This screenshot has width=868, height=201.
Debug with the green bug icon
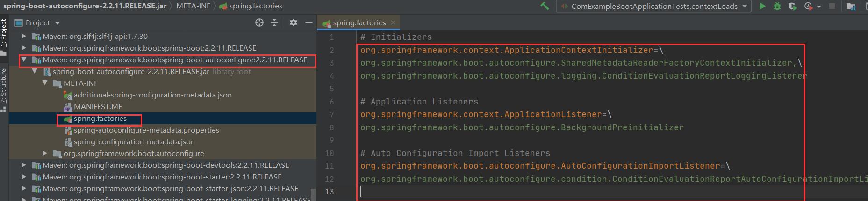click(x=777, y=6)
